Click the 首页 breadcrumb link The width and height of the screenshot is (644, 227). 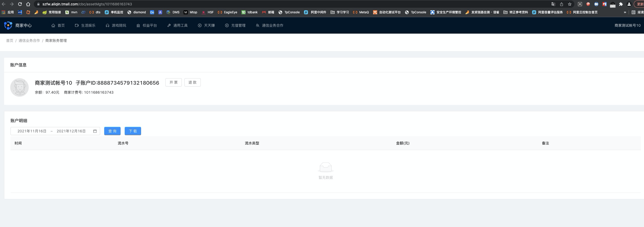(10, 41)
